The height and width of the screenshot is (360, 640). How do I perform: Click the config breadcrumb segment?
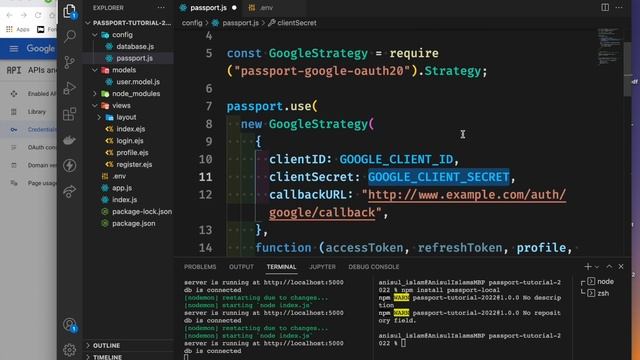[x=192, y=23]
